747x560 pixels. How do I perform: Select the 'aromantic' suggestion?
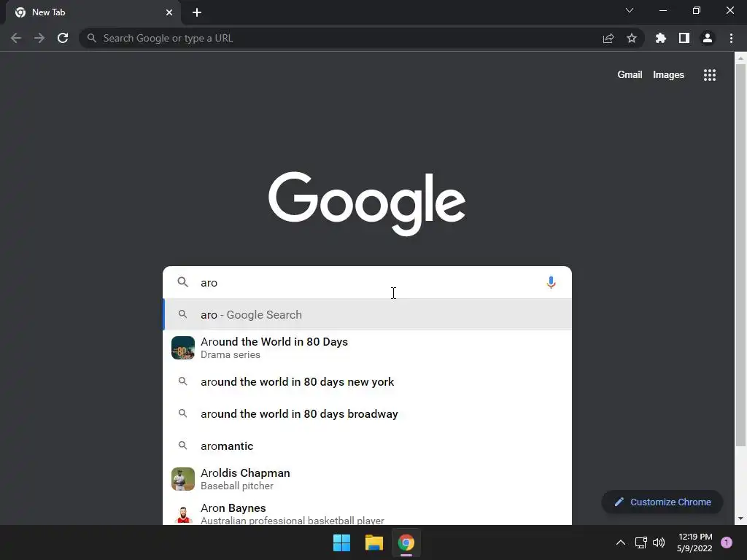pos(368,446)
